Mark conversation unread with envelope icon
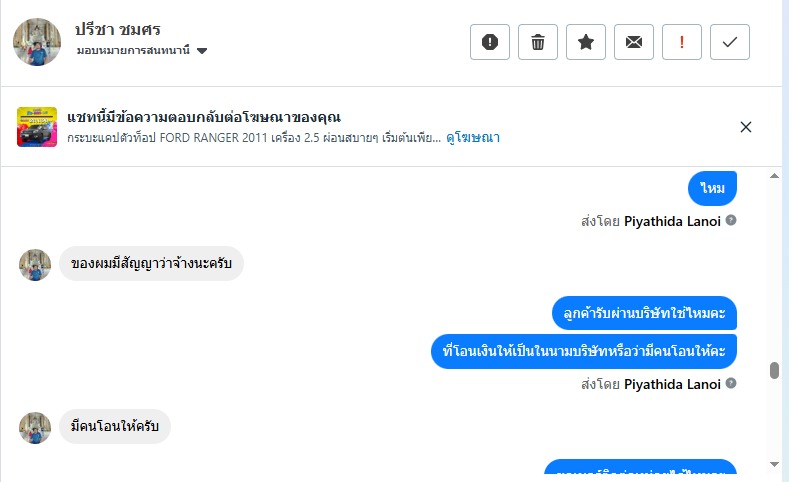The width and height of the screenshot is (789, 482). (634, 42)
